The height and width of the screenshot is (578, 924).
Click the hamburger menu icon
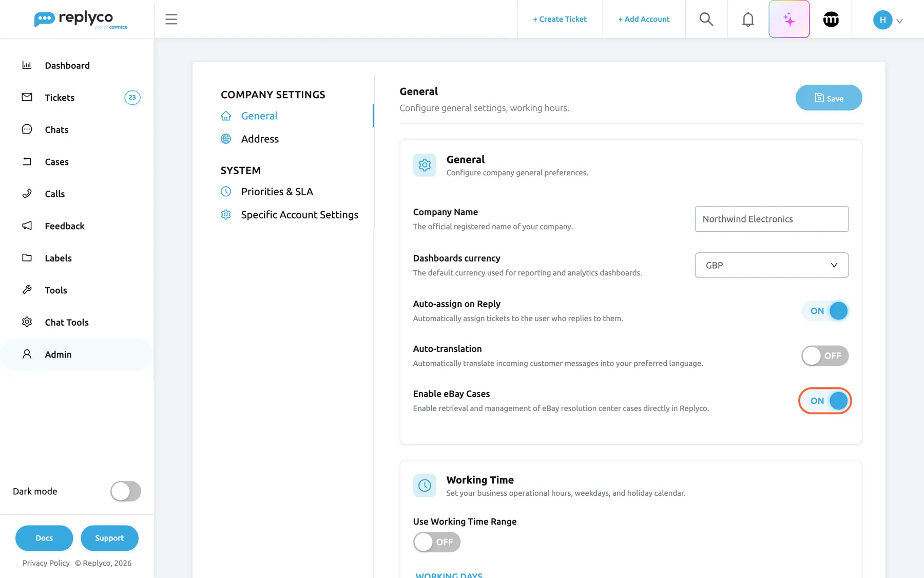pos(171,20)
